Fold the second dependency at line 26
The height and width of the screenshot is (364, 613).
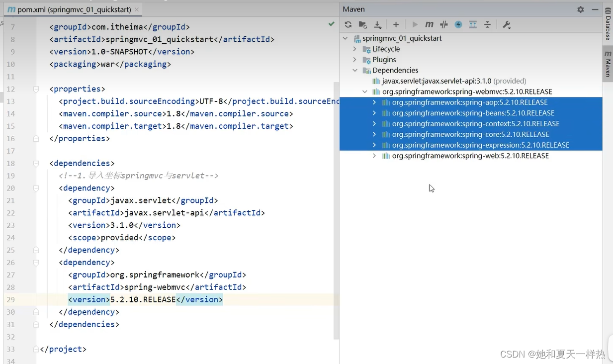(36, 263)
